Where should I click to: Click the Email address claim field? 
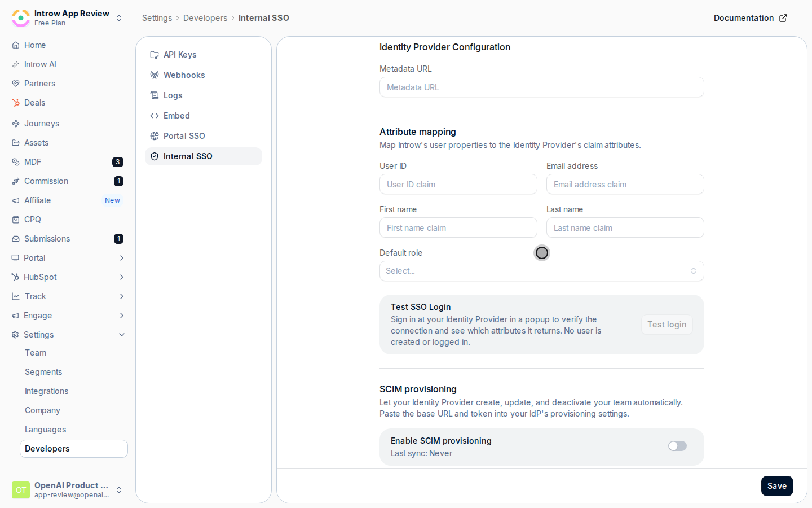click(x=625, y=184)
